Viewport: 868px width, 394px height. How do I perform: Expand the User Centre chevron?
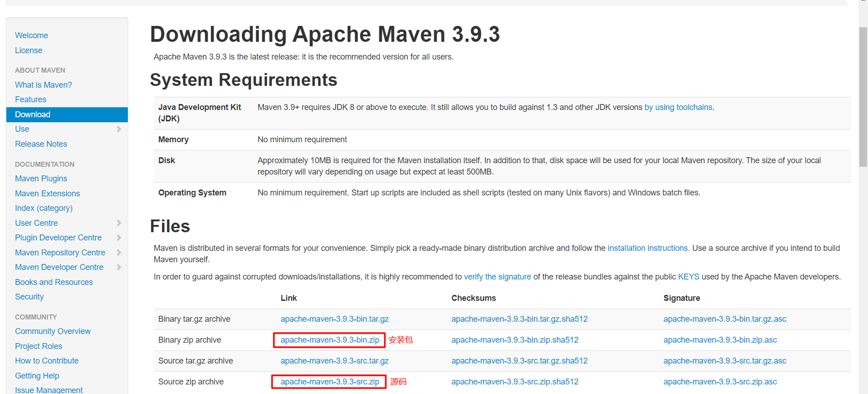119,223
